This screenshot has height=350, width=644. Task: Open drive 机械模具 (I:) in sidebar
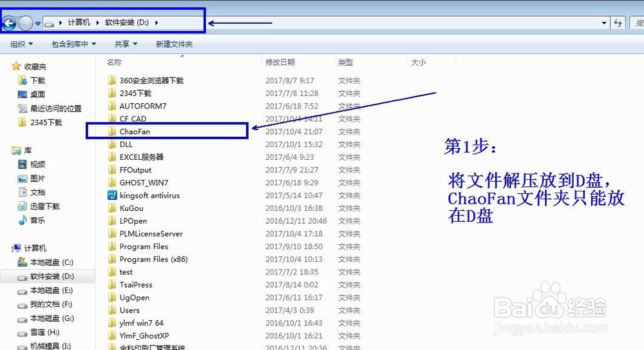click(50, 346)
